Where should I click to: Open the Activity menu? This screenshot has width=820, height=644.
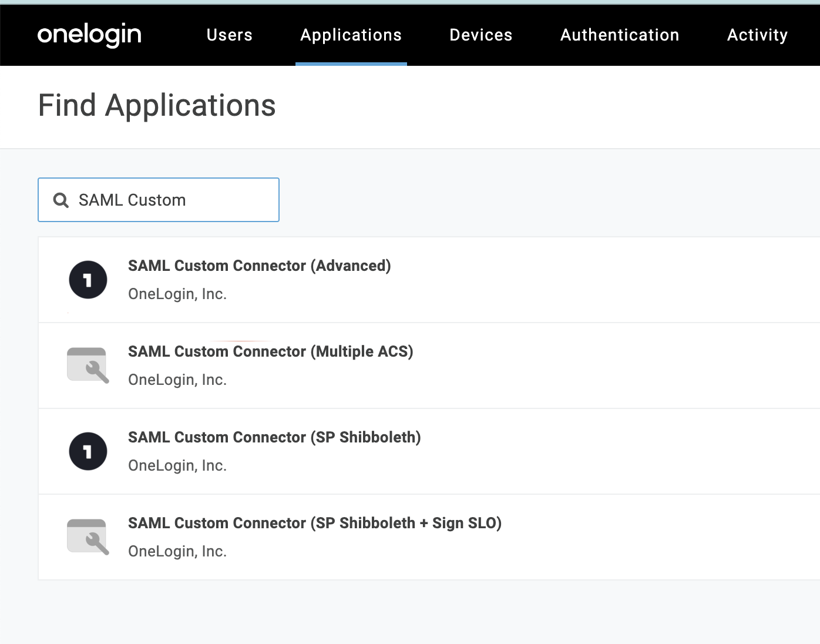pos(757,35)
